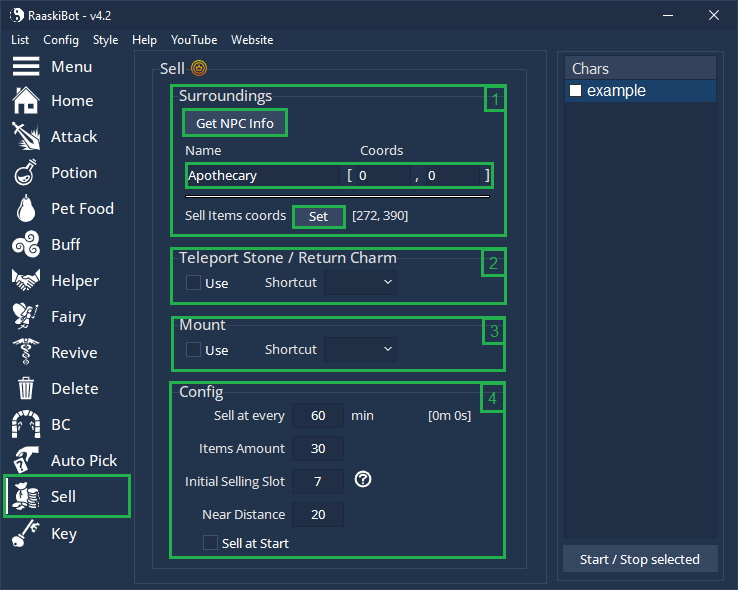Click the Get NPC Info button
This screenshot has height=590, width=738.
[235, 123]
